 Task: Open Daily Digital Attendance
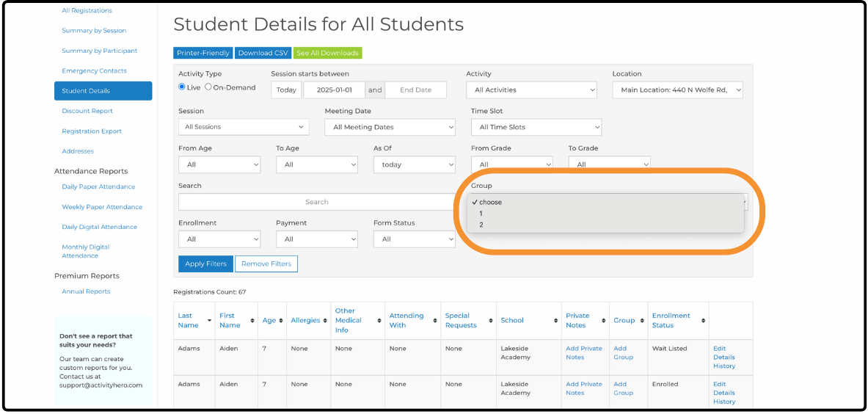click(x=100, y=227)
